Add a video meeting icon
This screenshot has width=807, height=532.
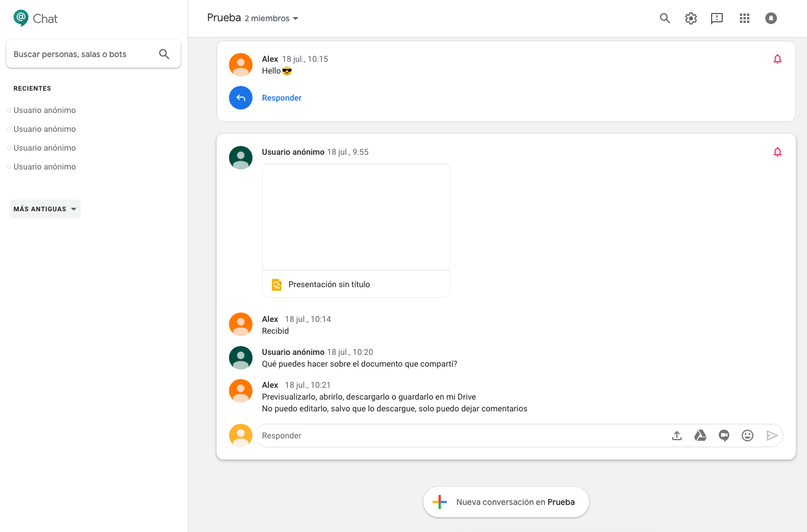coord(724,435)
